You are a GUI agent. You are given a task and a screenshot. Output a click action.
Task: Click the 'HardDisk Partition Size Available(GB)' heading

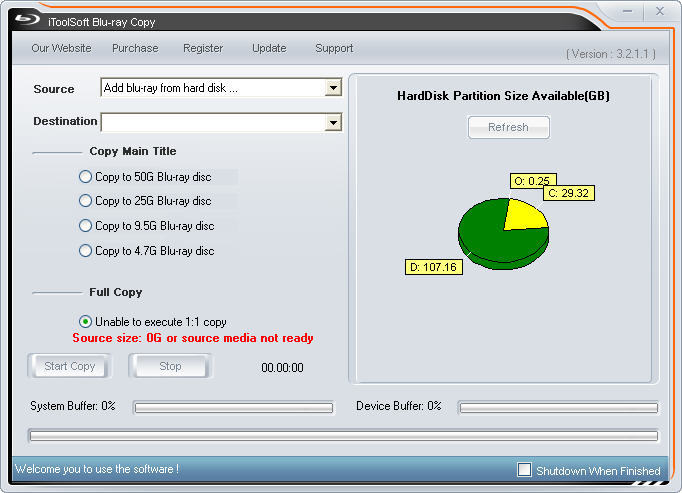503,96
